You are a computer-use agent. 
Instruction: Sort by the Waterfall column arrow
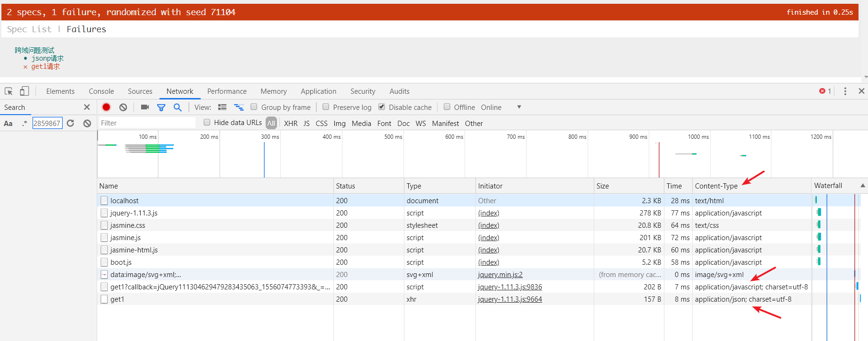point(862,186)
